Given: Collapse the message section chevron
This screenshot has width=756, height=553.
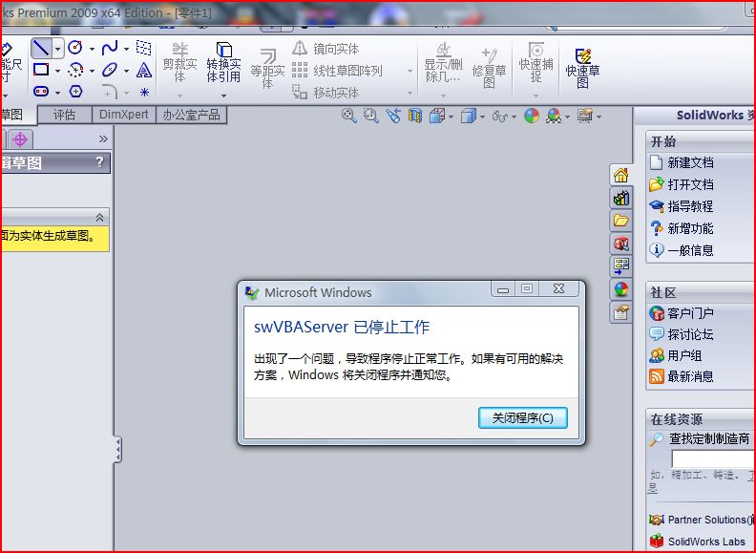Looking at the screenshot, I should coord(100,218).
